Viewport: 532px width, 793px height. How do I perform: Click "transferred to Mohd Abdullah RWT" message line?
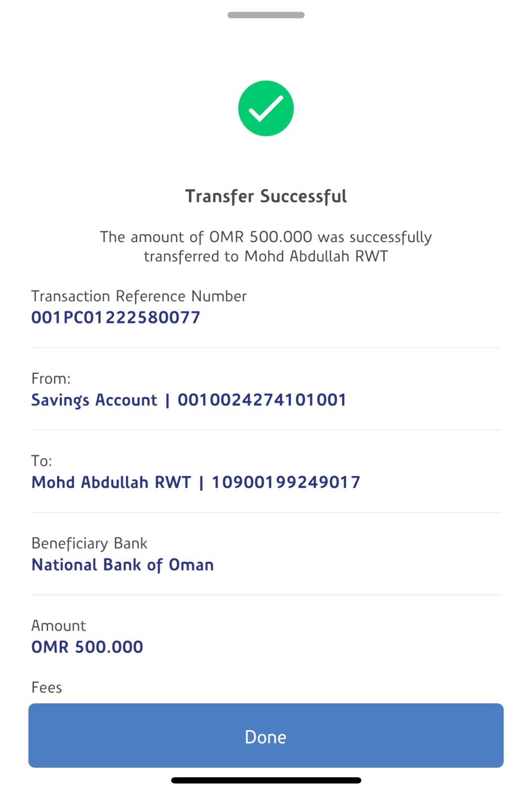coord(266,256)
